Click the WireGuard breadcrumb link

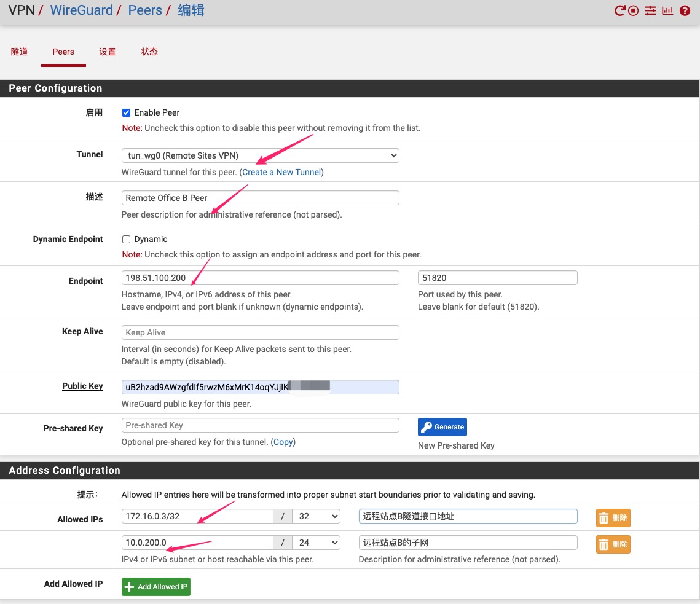[82, 10]
